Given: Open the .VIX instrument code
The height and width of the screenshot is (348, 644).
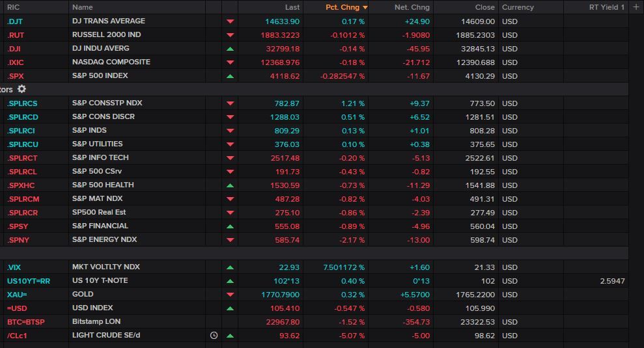Looking at the screenshot, I should coord(14,267).
